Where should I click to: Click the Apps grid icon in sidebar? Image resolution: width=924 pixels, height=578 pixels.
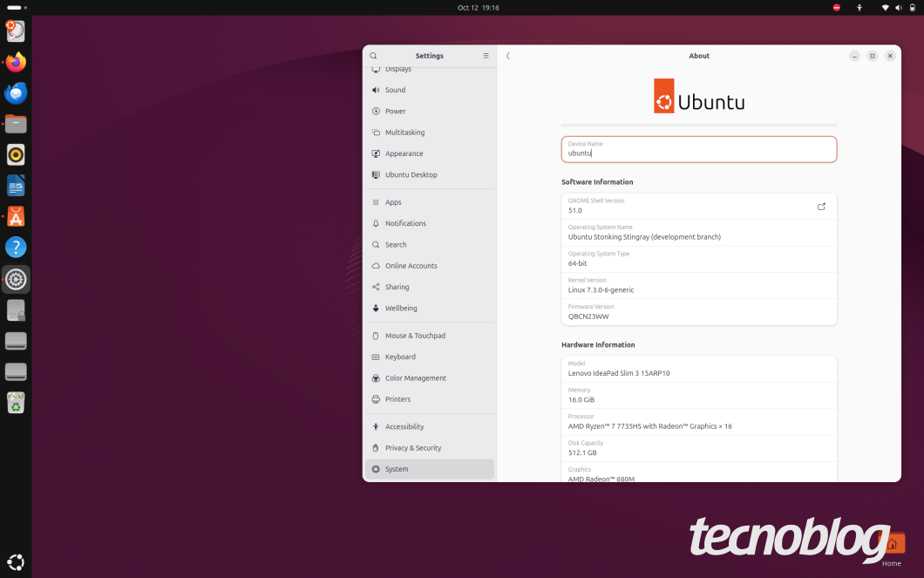(376, 202)
